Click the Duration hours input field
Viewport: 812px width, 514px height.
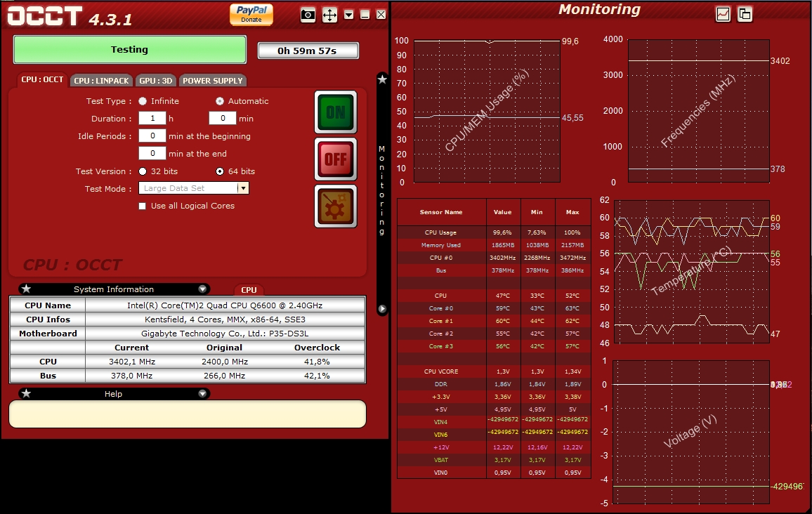[x=152, y=119]
